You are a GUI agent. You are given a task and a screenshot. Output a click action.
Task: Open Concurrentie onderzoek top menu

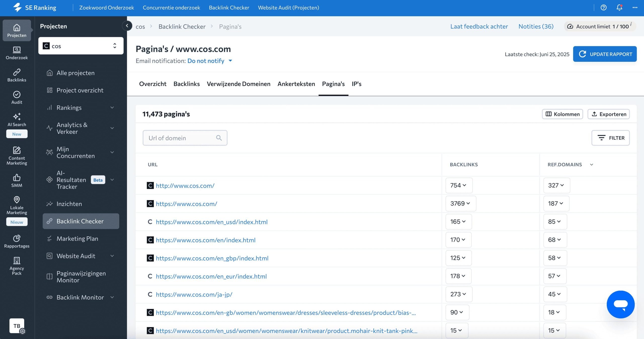coord(171,8)
